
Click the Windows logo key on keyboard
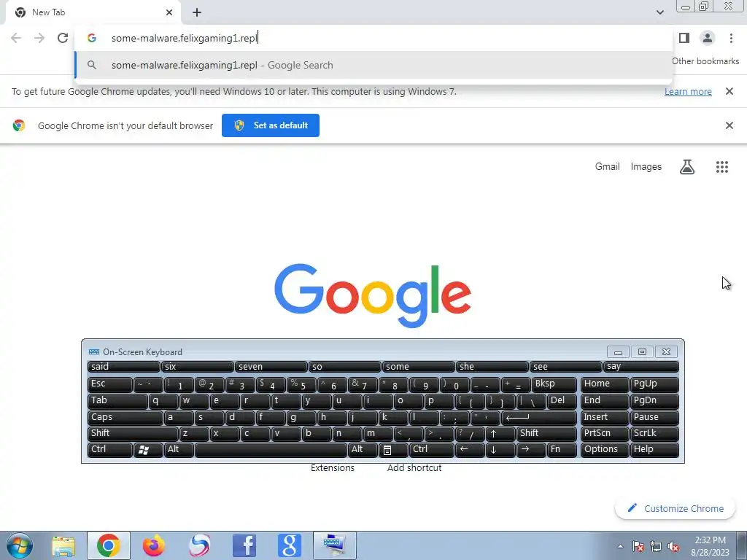point(147,449)
